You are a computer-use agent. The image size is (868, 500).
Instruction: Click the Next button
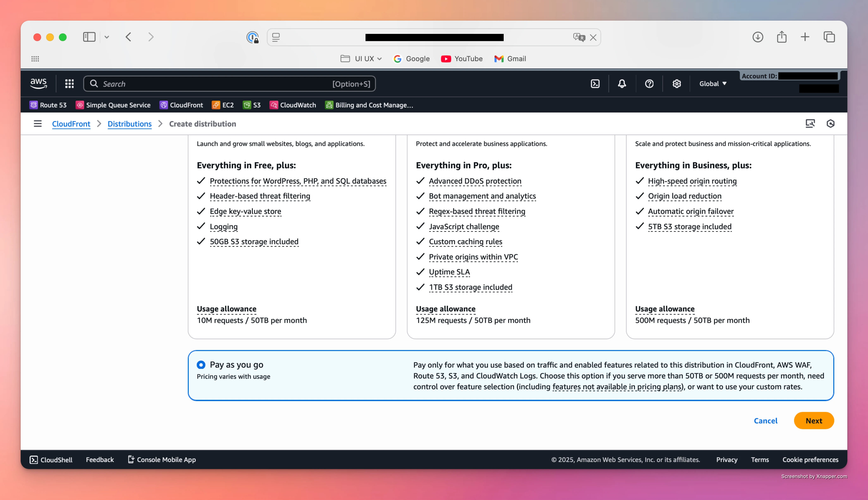(x=813, y=421)
